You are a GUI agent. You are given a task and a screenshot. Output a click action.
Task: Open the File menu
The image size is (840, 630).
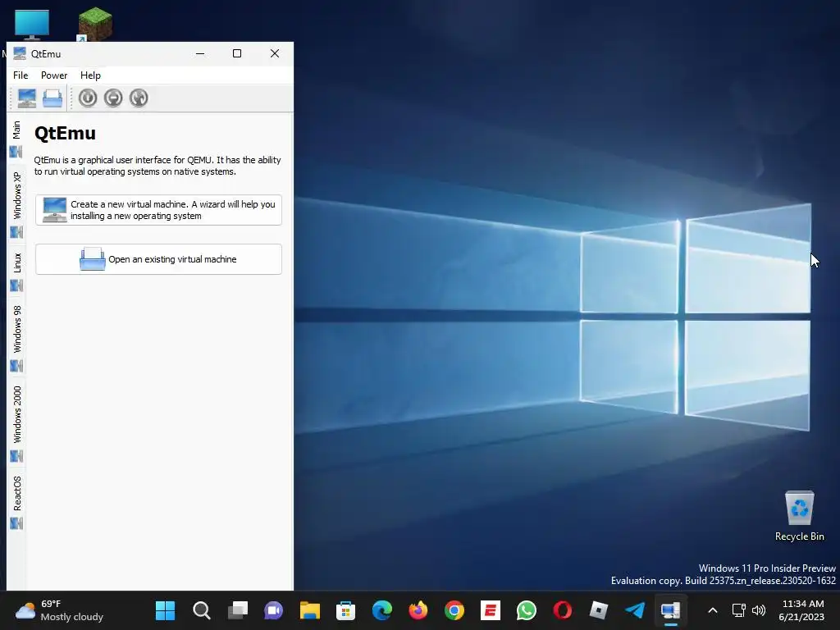pyautogui.click(x=21, y=75)
